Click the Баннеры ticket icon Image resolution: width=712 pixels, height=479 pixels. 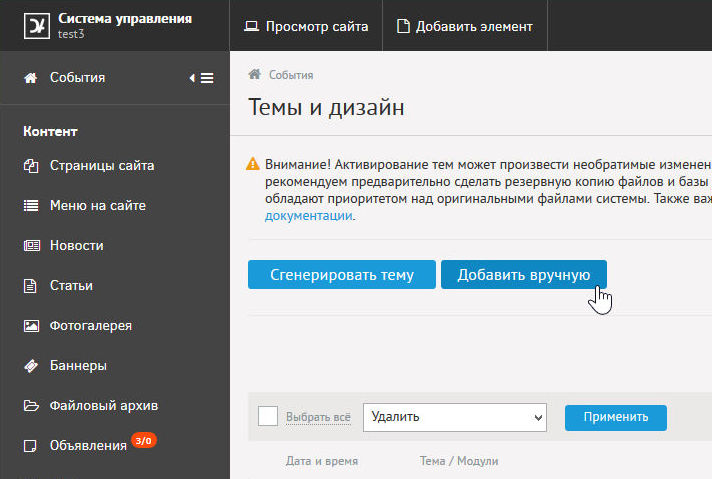coord(30,366)
